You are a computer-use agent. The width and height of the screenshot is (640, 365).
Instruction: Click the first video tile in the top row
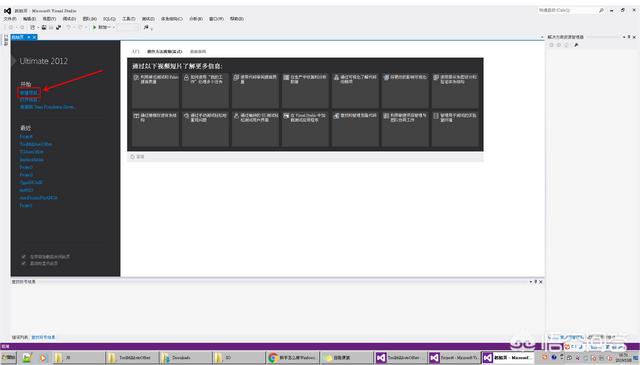click(x=156, y=91)
